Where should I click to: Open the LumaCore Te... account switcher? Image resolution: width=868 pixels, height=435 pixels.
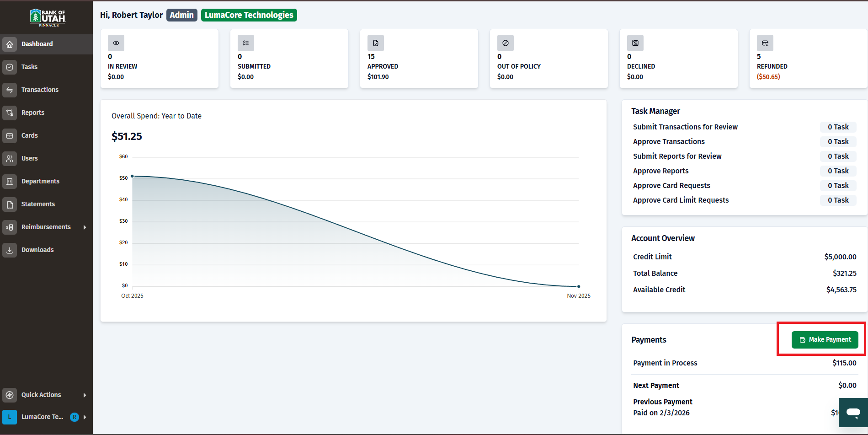(46, 417)
